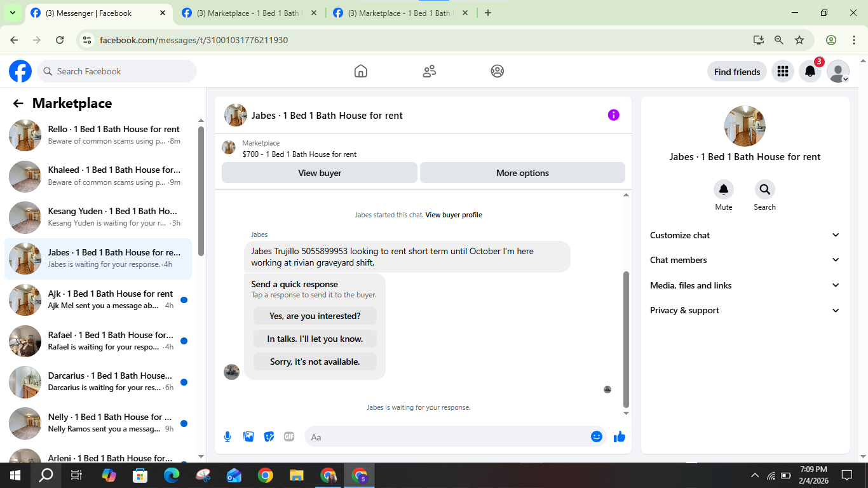The width and height of the screenshot is (868, 488).
Task: Open Task View on taskbar
Action: point(76,475)
